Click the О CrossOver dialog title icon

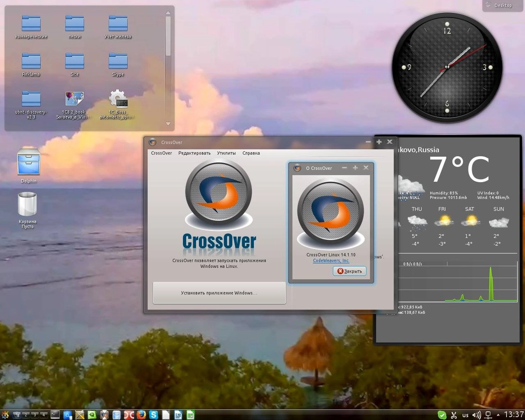pos(298,168)
